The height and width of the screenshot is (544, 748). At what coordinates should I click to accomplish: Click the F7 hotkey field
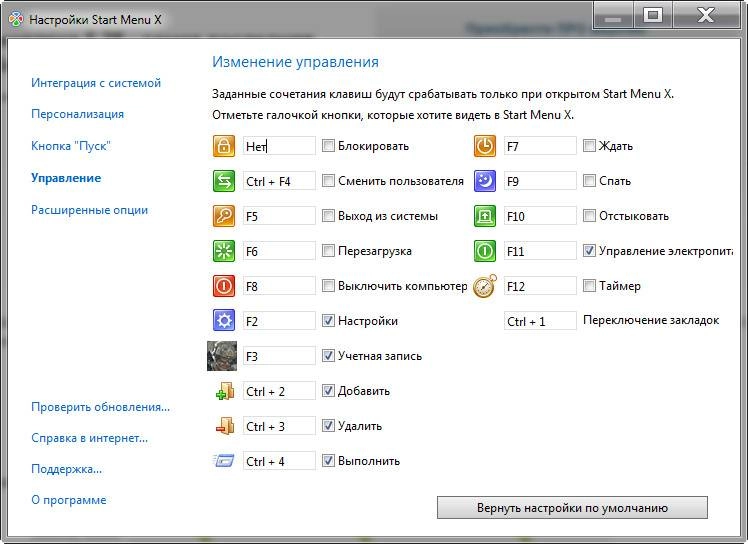540,146
